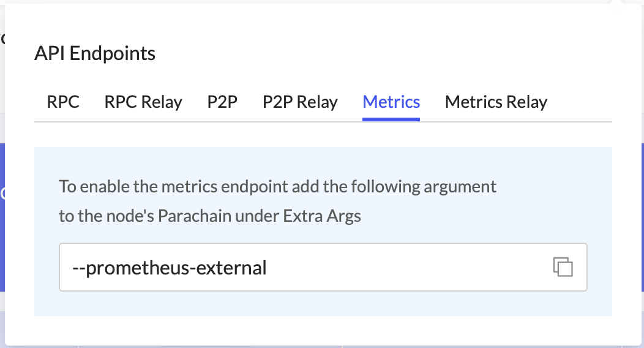
Task: Select the P2P tab
Action: click(222, 102)
